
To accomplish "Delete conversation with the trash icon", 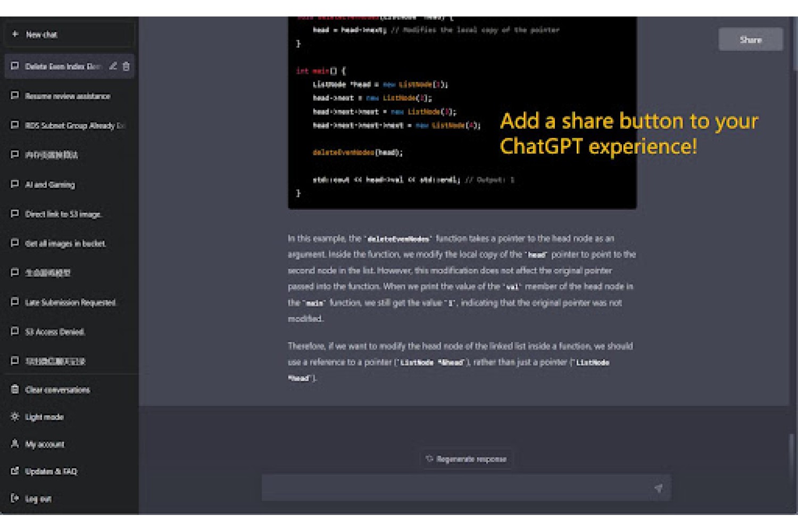I will (x=126, y=66).
